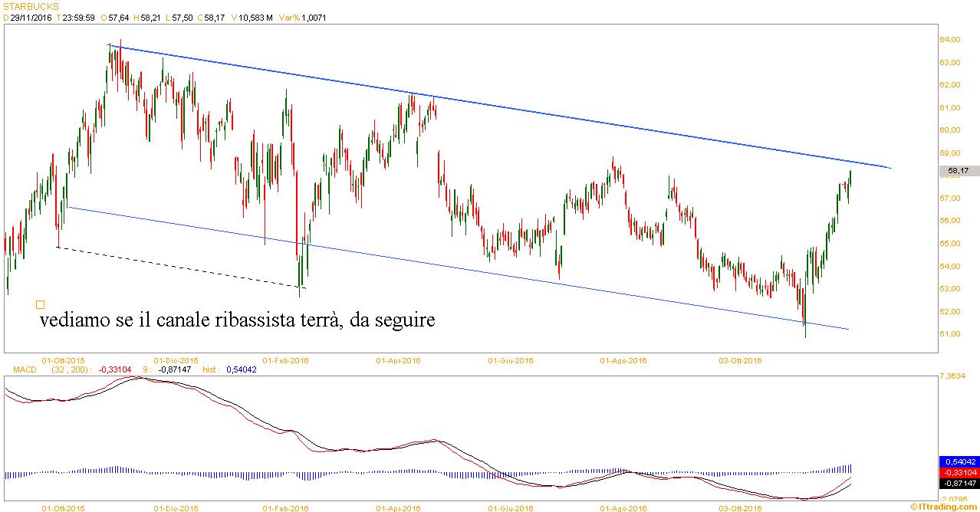Click the black -0,87147 signal value box
This screenshot has width=980, height=512.
point(959,484)
